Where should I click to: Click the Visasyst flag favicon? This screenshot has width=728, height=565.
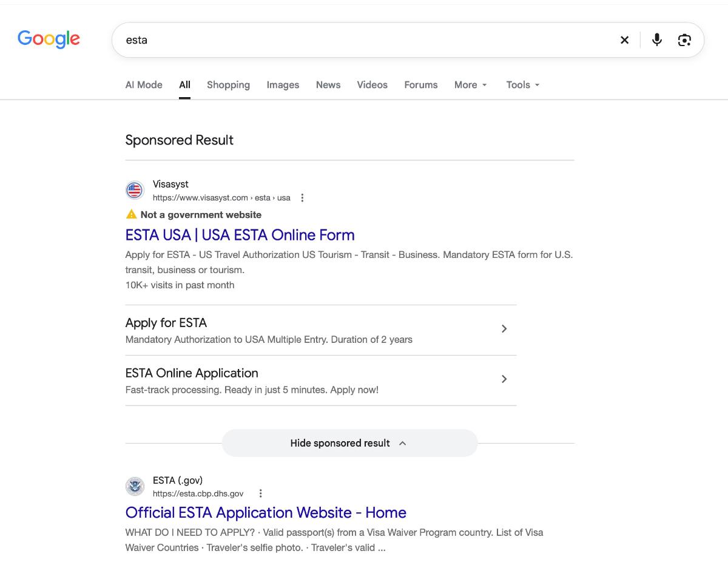[x=135, y=191]
